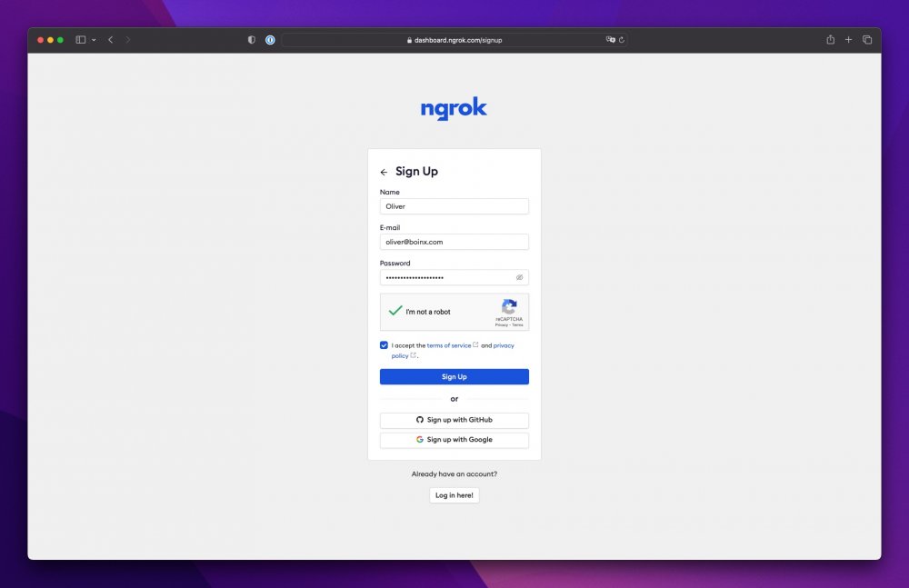
Task: Click the ngrok logo
Action: pos(454,108)
